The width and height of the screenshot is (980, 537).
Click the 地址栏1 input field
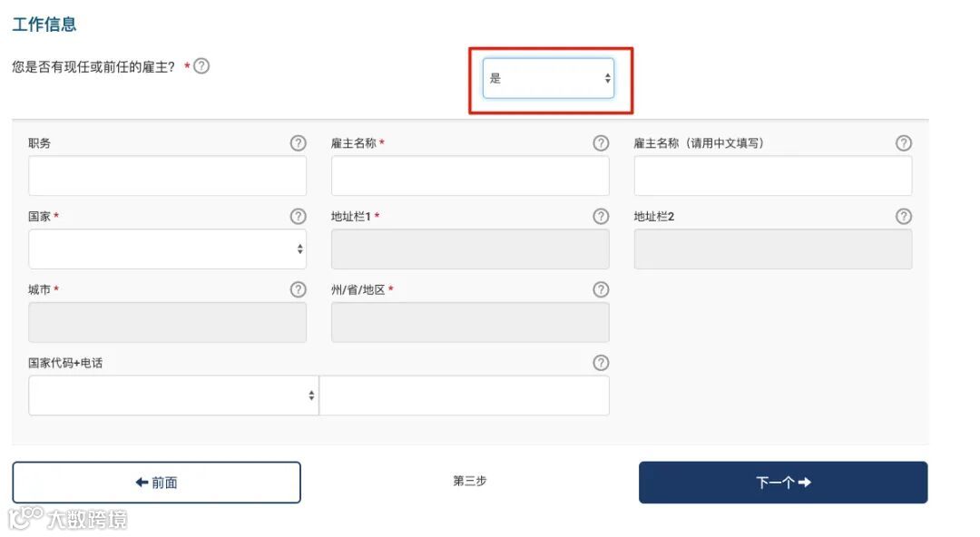tap(470, 249)
